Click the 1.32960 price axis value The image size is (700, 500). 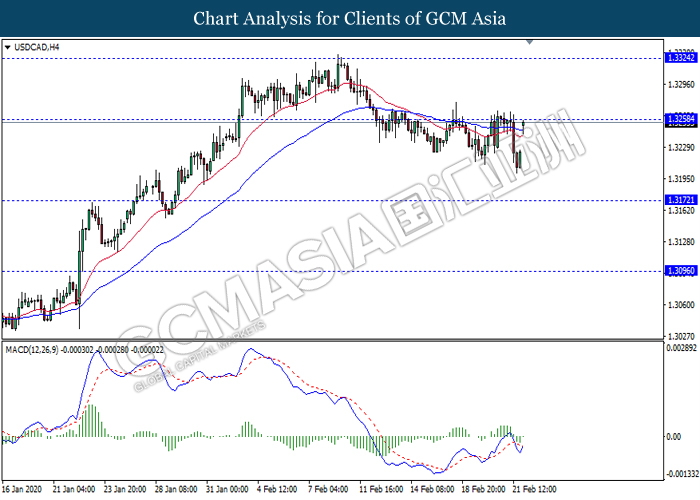681,84
